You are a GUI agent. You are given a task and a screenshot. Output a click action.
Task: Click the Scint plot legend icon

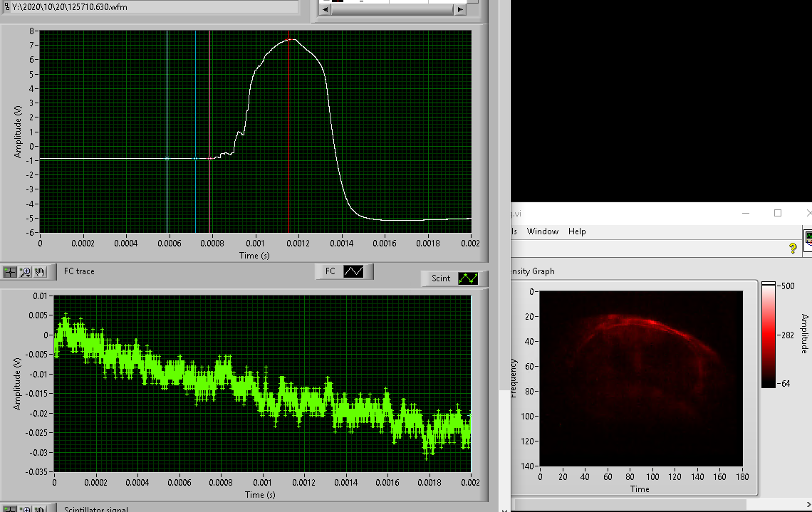pyautogui.click(x=468, y=278)
